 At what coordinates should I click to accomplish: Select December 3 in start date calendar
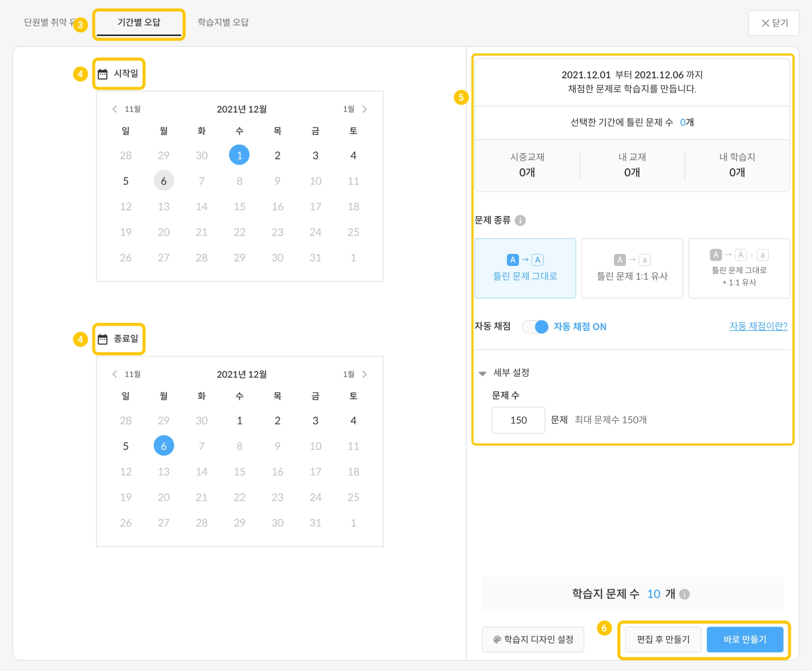(315, 155)
